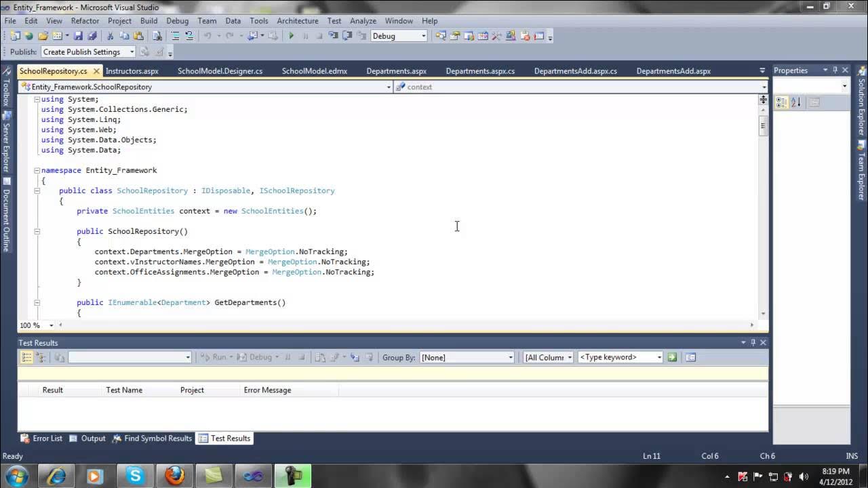This screenshot has width=868, height=488.
Task: Switch to the Departments.aspx.cs tab
Action: [x=480, y=70]
